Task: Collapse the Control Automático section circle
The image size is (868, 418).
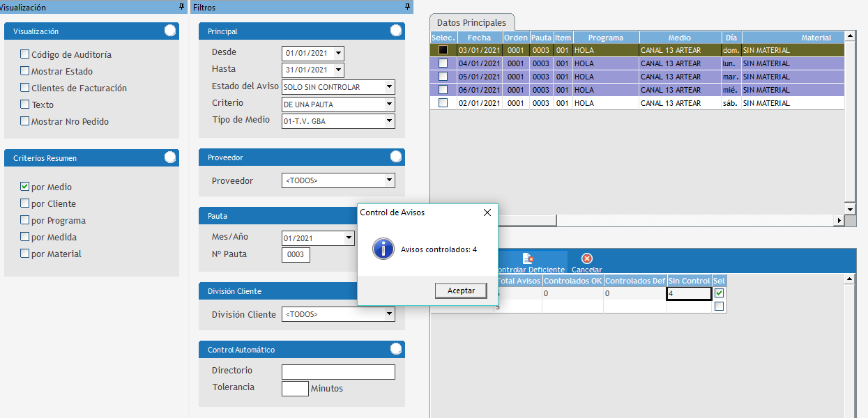Action: point(396,349)
